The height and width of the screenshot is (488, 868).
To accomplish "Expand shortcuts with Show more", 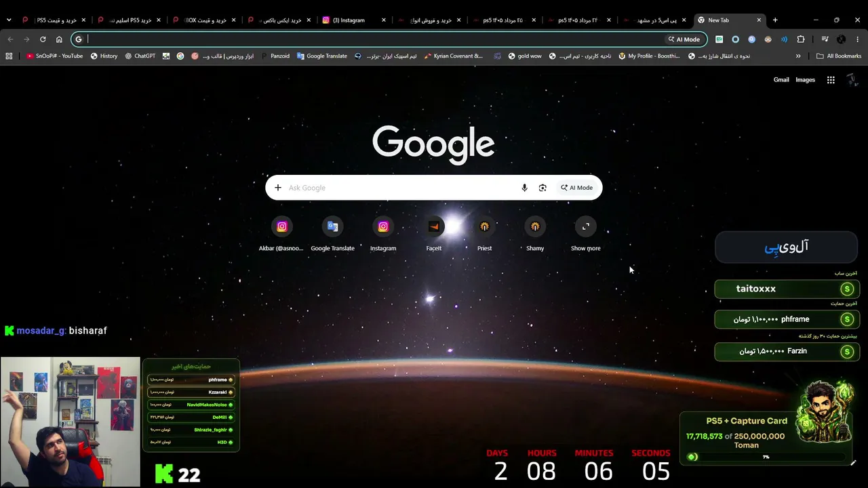I will (586, 234).
